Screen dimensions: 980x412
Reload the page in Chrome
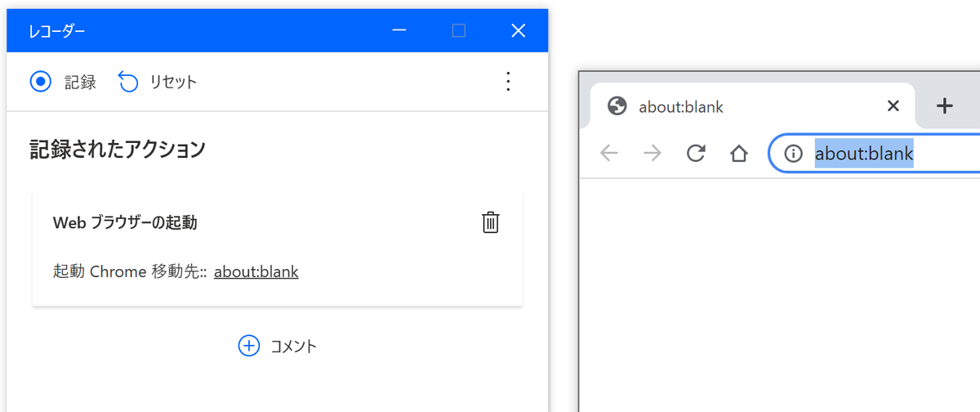point(696,154)
